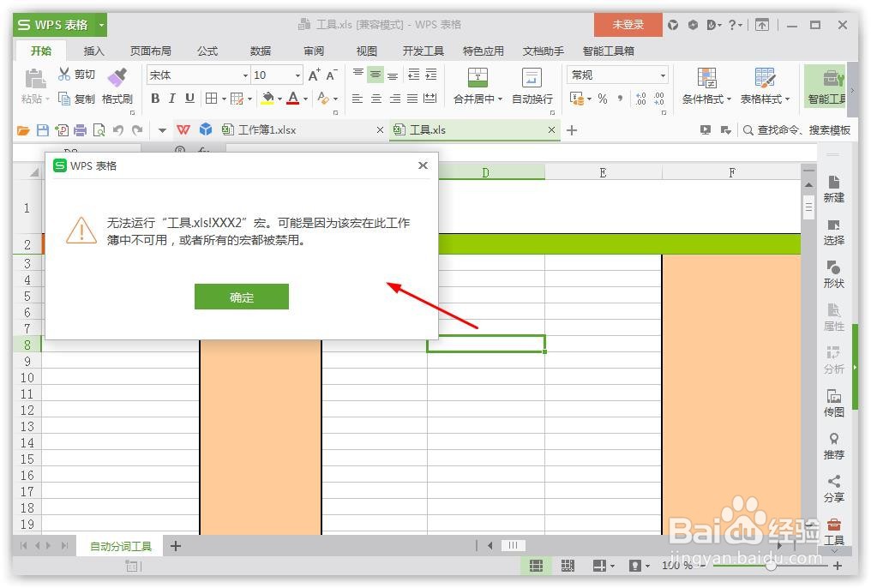
Task: Add a new sheet with plus button
Action: (x=176, y=546)
